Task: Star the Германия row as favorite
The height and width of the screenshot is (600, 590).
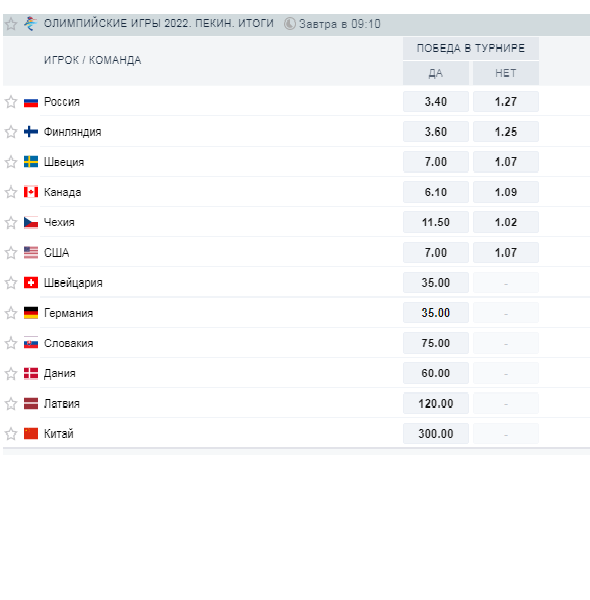Action: click(11, 313)
